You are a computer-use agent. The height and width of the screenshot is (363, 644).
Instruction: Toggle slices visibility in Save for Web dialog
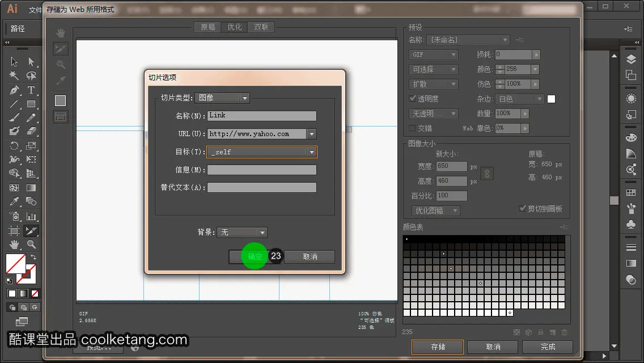[60, 117]
